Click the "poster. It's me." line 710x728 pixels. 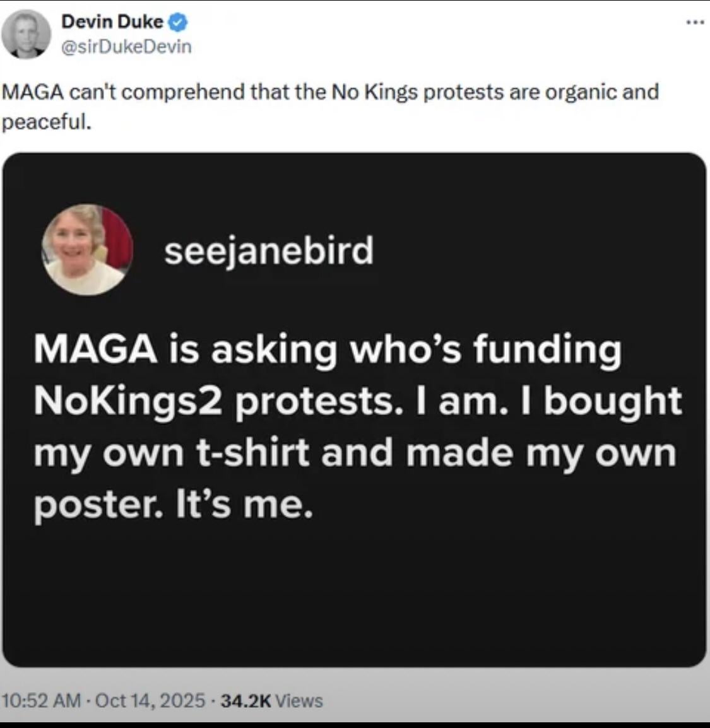(173, 505)
